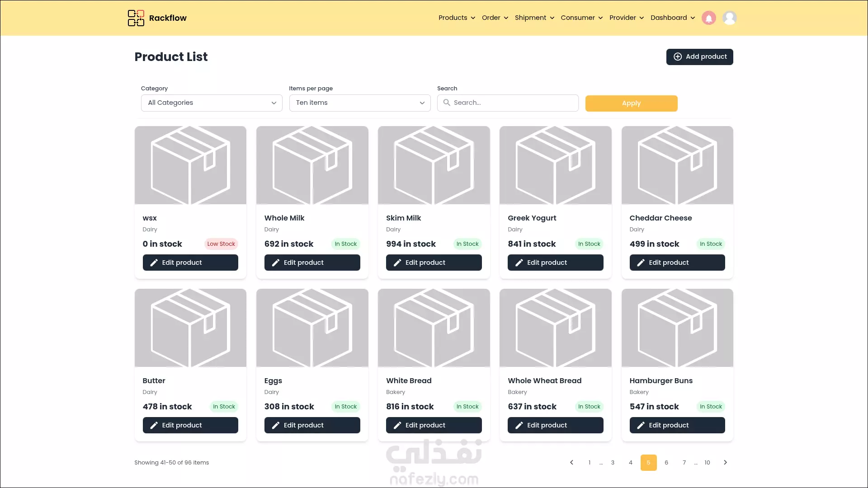868x488 pixels.
Task: Click the In Stock badge on Hamburger Buns
Action: pyautogui.click(x=711, y=407)
